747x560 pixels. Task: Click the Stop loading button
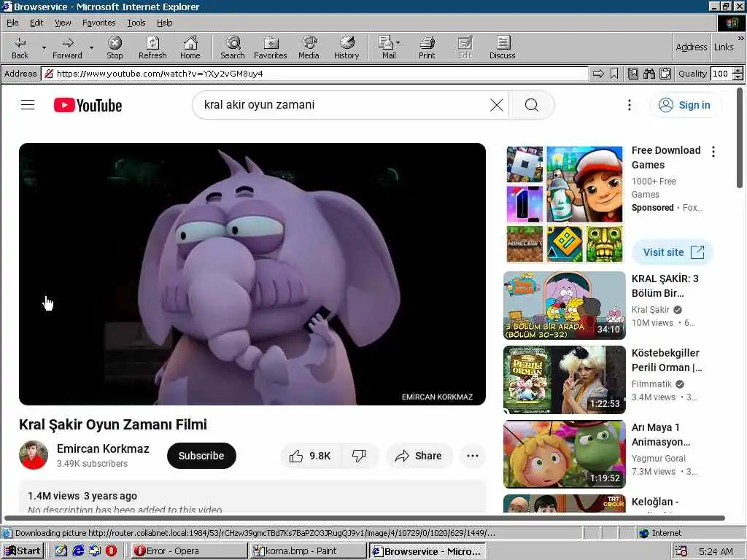tap(115, 47)
